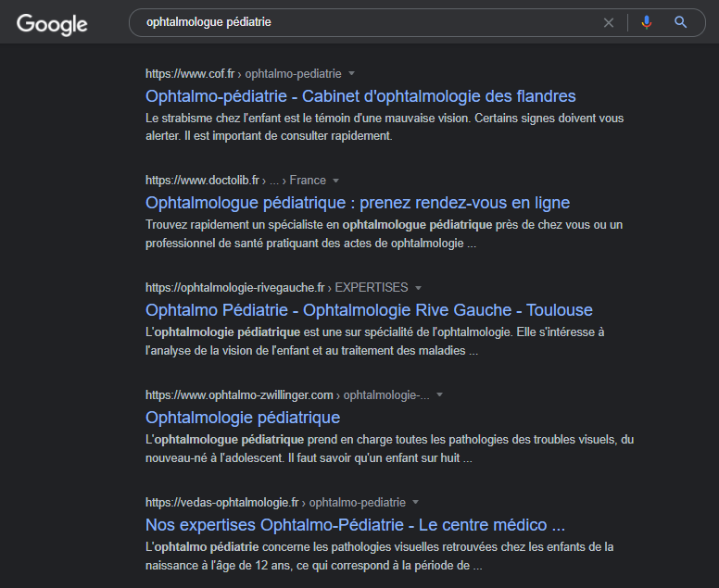Open dropdown arrow next to doctolib.fr URL
The width and height of the screenshot is (719, 588).
point(335,181)
